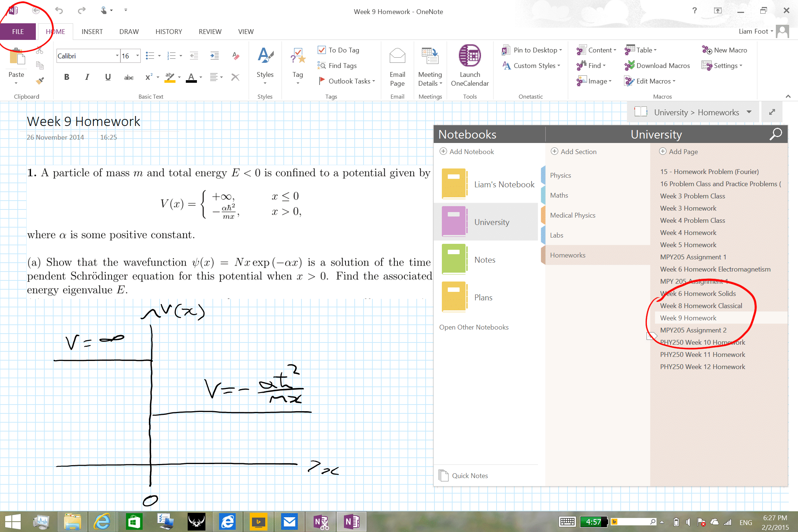
Task: Click the Tag icon
Action: click(x=298, y=56)
